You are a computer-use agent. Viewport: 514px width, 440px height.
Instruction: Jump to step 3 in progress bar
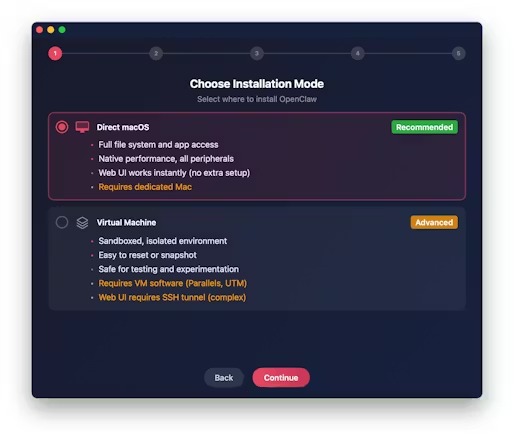coord(257,53)
